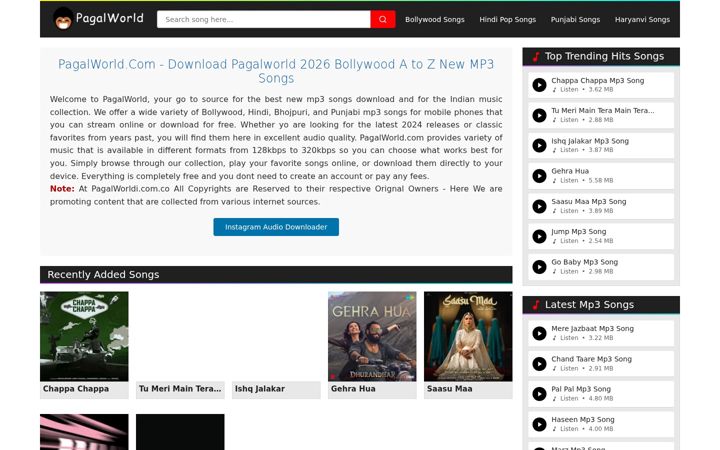Open Ishq Jalakar Mp3 Song trending link

(590, 141)
